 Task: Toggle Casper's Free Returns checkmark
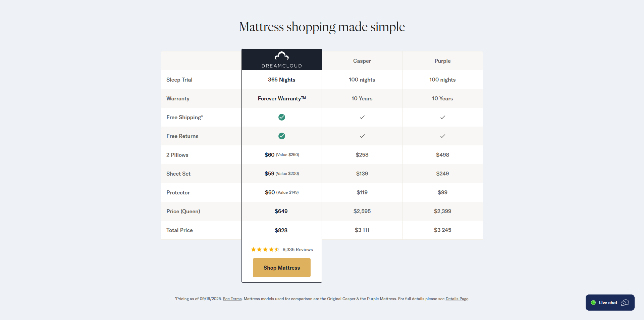362,136
